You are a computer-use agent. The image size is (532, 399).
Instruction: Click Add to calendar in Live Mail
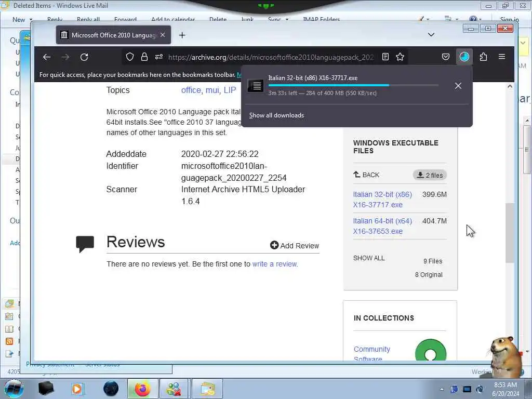coord(173,19)
